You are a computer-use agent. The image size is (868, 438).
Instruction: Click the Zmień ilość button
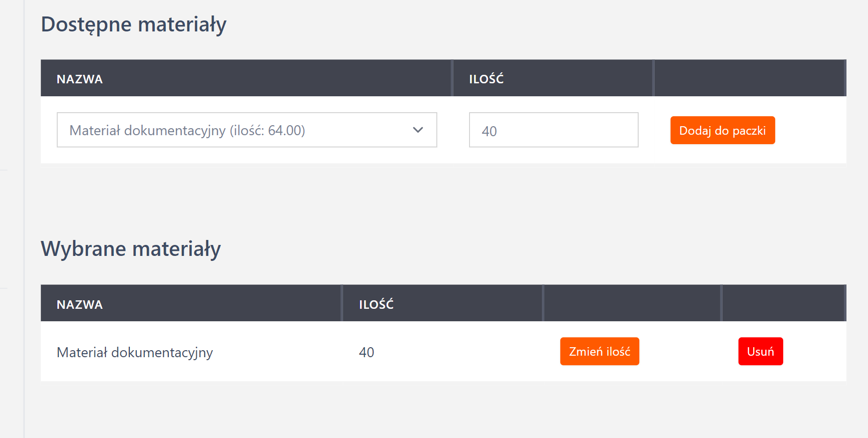pos(599,352)
